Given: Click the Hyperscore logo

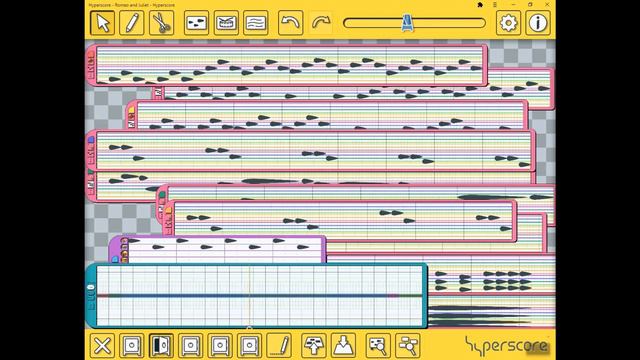Looking at the screenshot, I should click(506, 346).
